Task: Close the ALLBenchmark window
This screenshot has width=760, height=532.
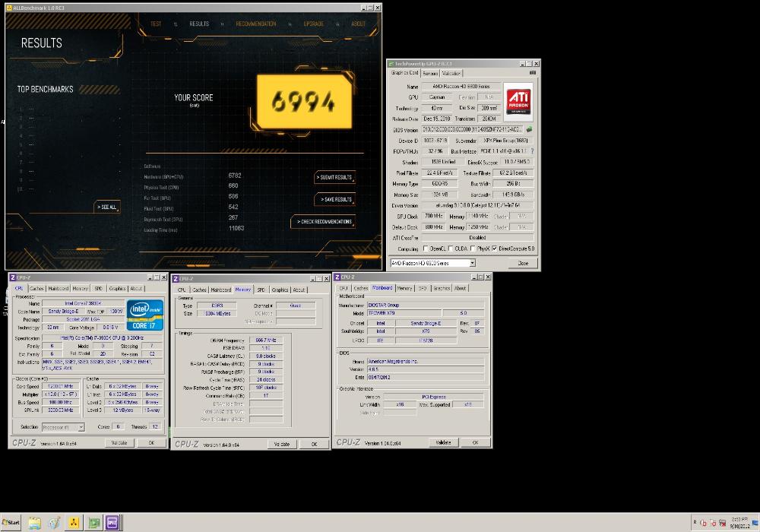Action: coord(378,8)
